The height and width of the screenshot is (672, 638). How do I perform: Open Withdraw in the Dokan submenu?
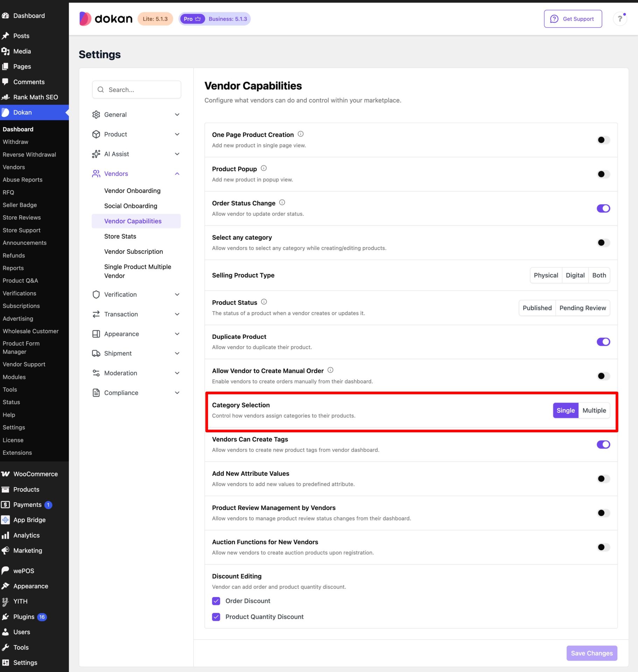click(15, 142)
